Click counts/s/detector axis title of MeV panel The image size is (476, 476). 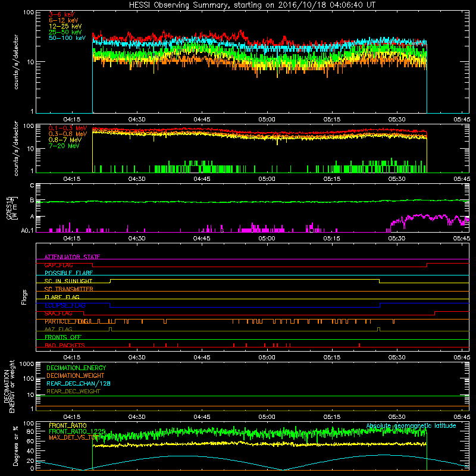16,148
